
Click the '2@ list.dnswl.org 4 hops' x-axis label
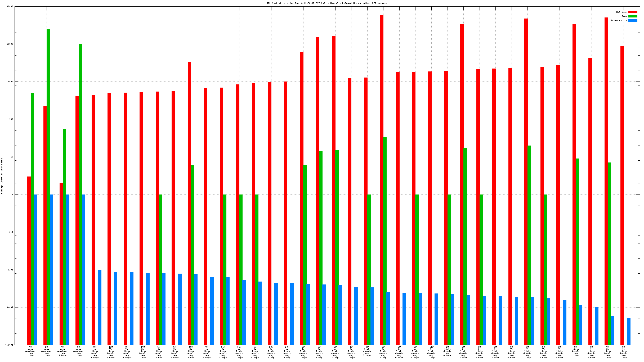[x=447, y=351]
